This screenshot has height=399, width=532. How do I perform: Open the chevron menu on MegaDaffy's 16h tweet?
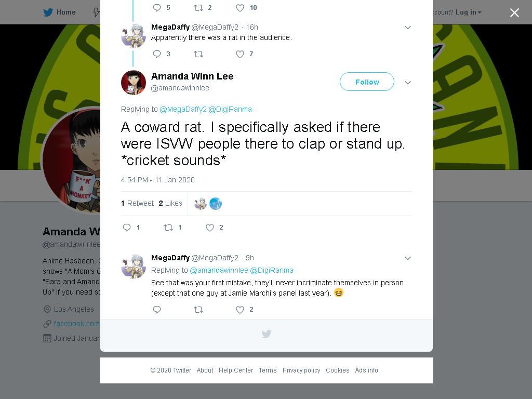coord(408,28)
